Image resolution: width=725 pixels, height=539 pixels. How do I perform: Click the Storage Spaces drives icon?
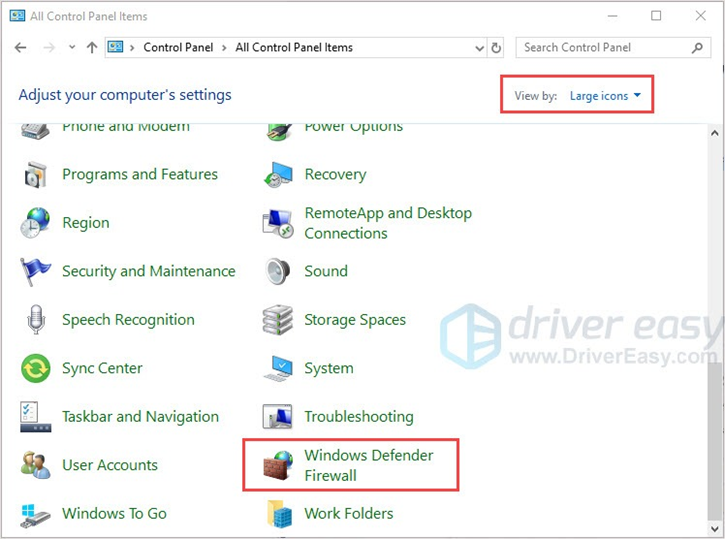coord(278,320)
